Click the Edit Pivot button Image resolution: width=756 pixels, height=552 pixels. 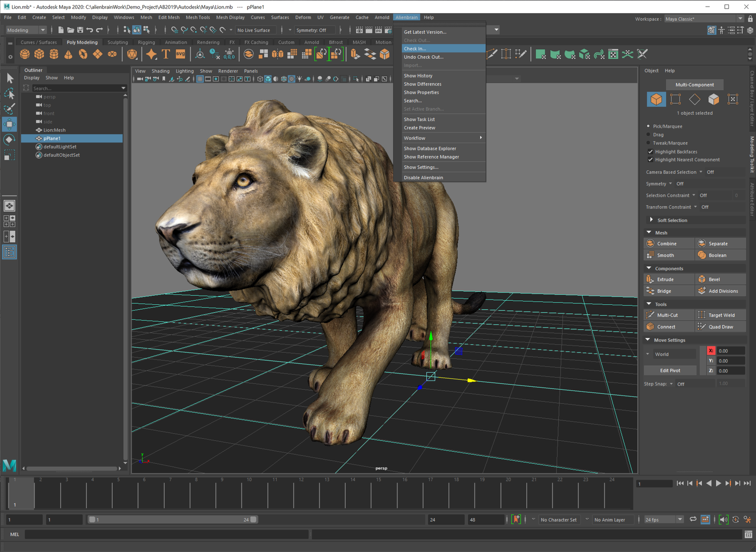[670, 370]
